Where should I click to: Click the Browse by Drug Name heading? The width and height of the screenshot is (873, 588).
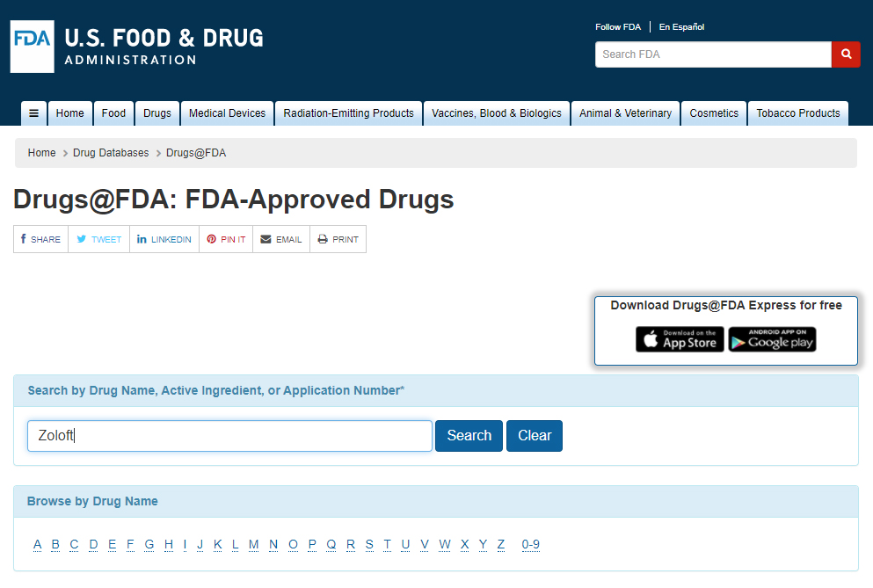coord(92,501)
